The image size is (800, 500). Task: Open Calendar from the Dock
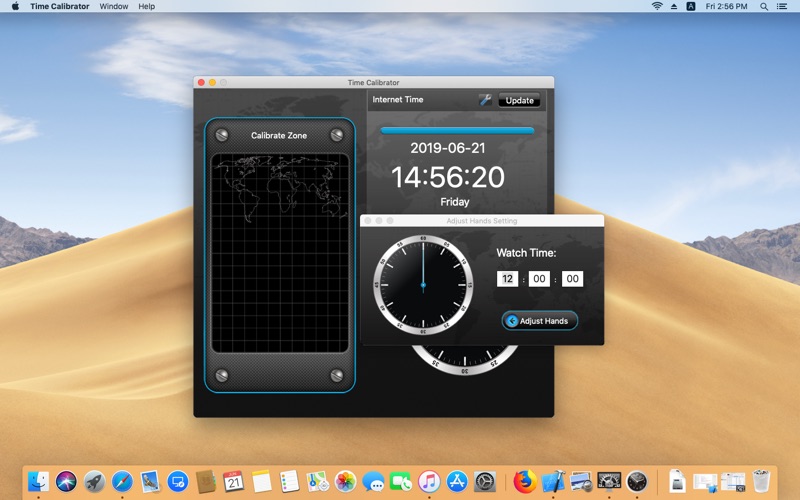(x=234, y=481)
